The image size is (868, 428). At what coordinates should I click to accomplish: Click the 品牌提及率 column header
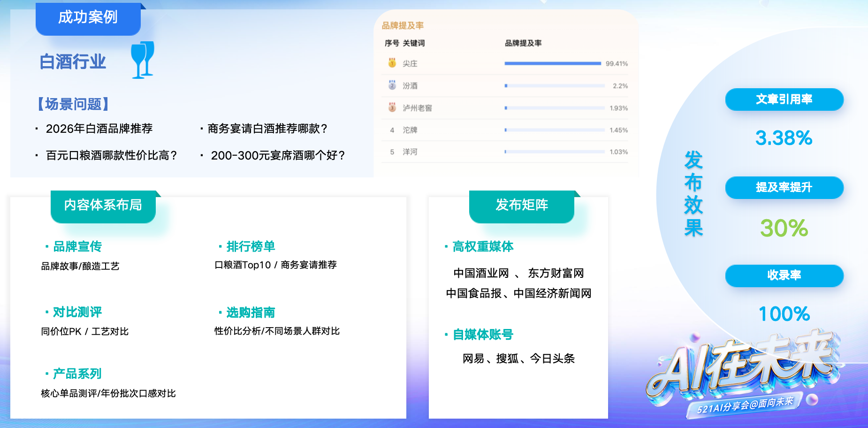click(523, 43)
